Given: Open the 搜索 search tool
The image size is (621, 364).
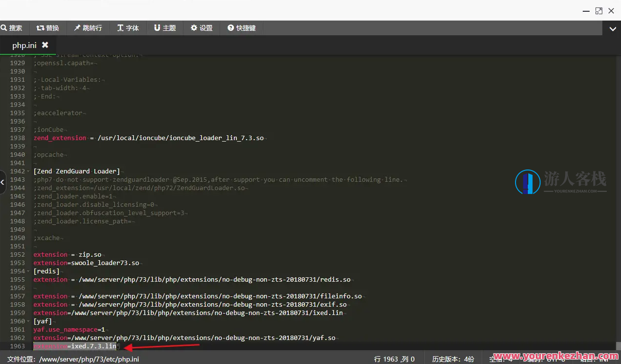Looking at the screenshot, I should click(12, 28).
